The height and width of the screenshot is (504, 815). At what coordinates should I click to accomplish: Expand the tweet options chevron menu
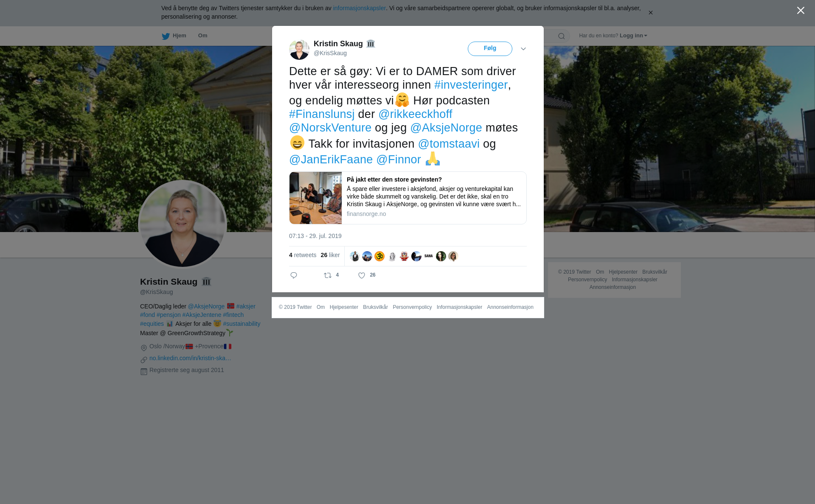click(x=523, y=49)
